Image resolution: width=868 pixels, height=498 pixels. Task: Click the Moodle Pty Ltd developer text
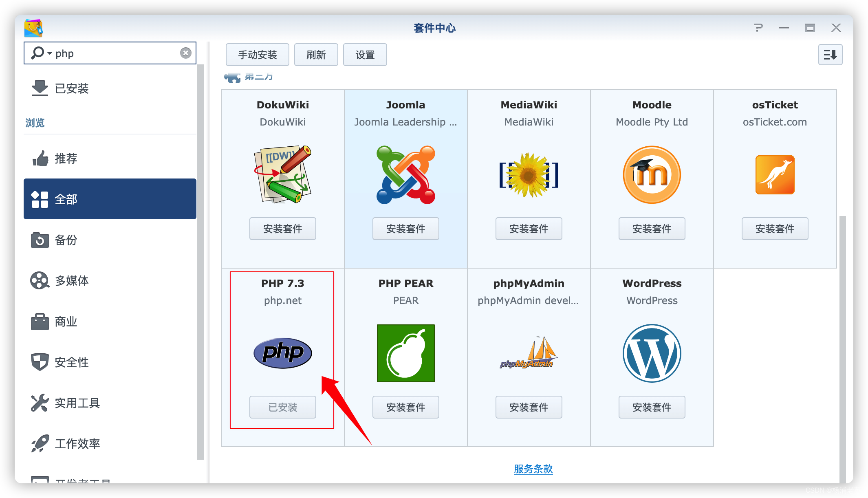coord(652,122)
